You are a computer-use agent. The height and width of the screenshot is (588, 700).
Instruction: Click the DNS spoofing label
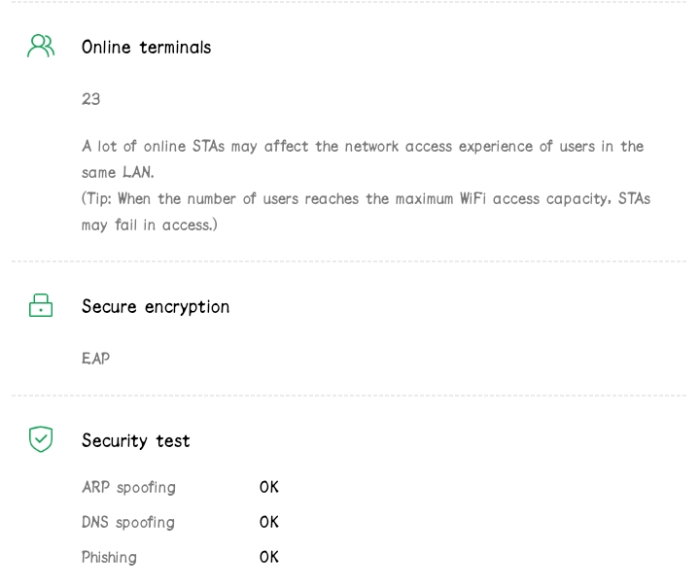click(x=128, y=522)
